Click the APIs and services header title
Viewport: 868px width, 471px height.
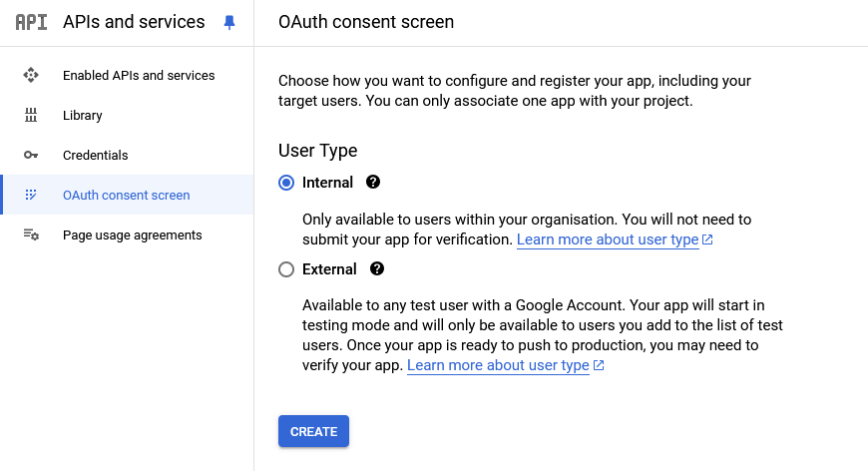coord(134,22)
